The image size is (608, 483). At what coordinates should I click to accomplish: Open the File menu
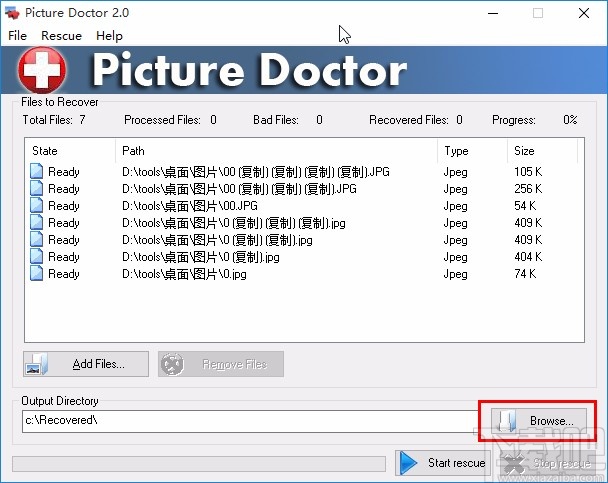point(17,36)
